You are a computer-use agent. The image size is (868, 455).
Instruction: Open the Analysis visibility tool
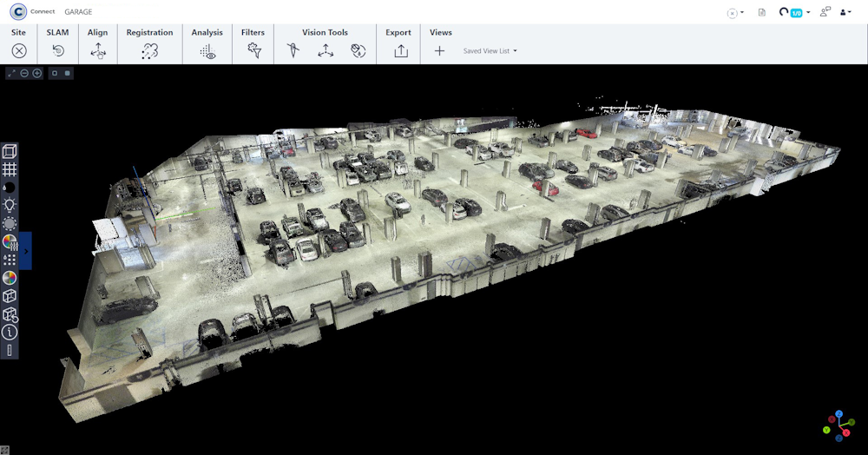coord(207,51)
